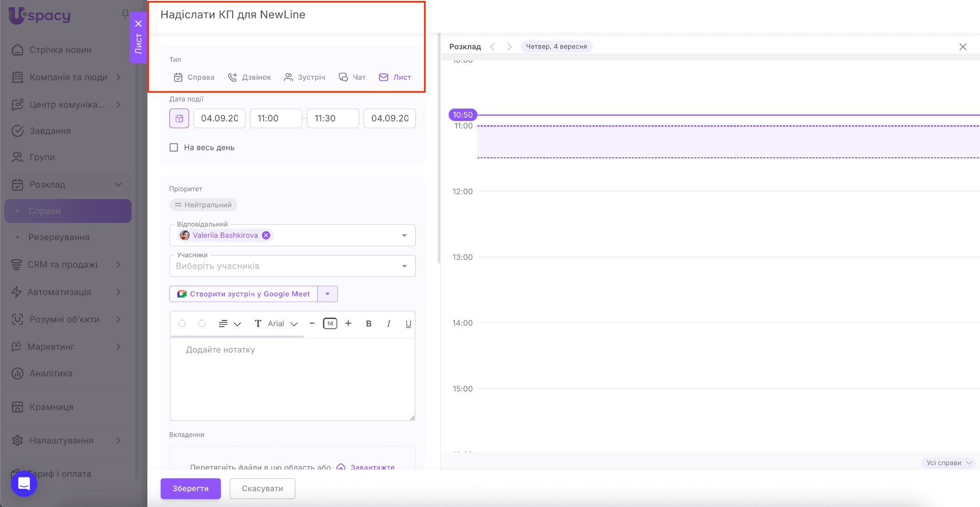
Task: Enable the 'На весь день' checkbox
Action: tap(174, 148)
